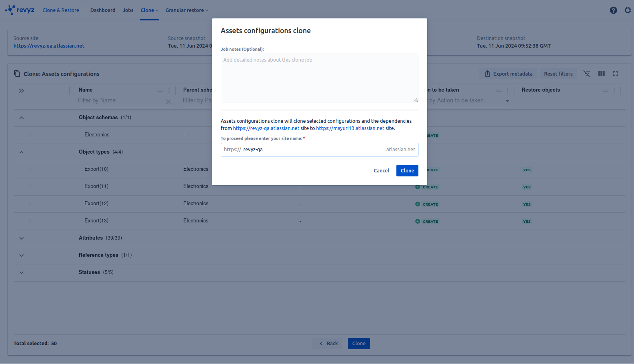Click YES badge in Export(13) row
634x364 pixels.
(527, 222)
